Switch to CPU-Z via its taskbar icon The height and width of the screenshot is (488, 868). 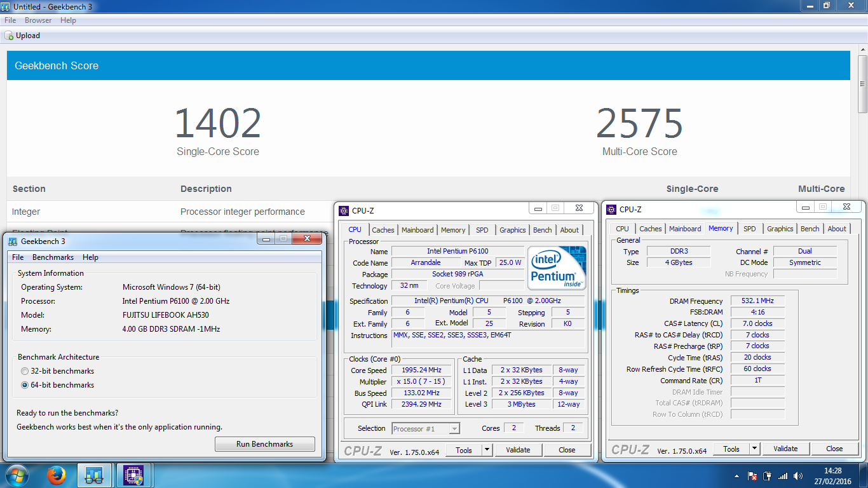pos(133,475)
